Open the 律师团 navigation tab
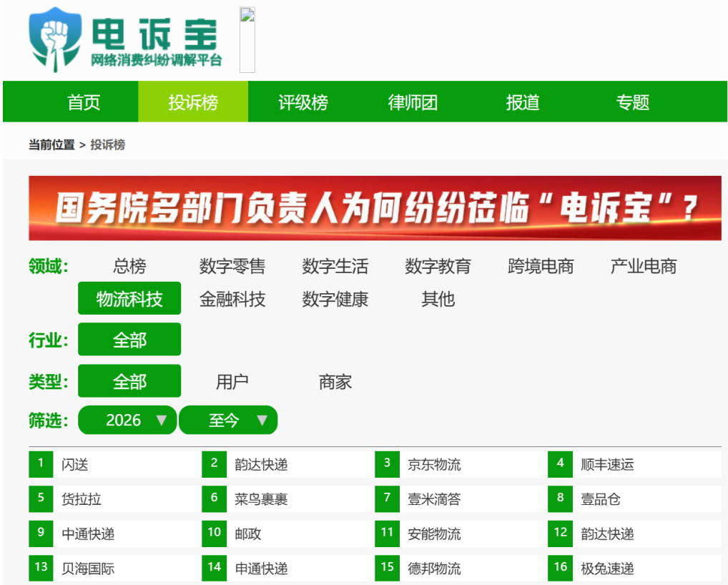The image size is (728, 585). tap(413, 102)
